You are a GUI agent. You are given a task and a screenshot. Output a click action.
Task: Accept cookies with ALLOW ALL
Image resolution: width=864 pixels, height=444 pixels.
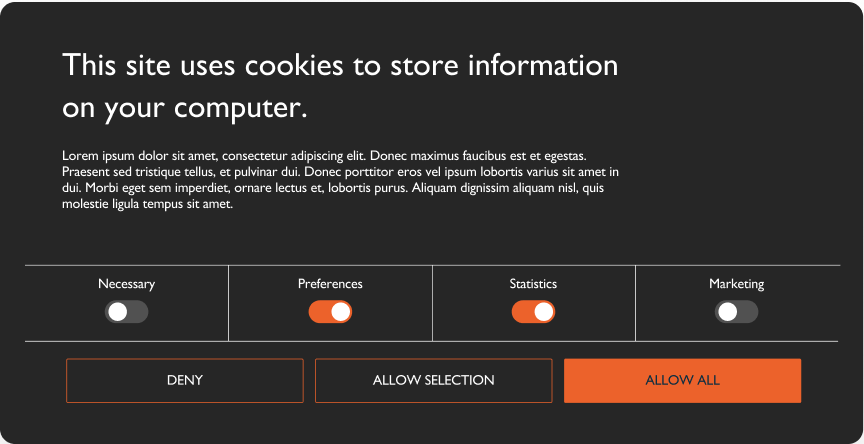tap(682, 381)
